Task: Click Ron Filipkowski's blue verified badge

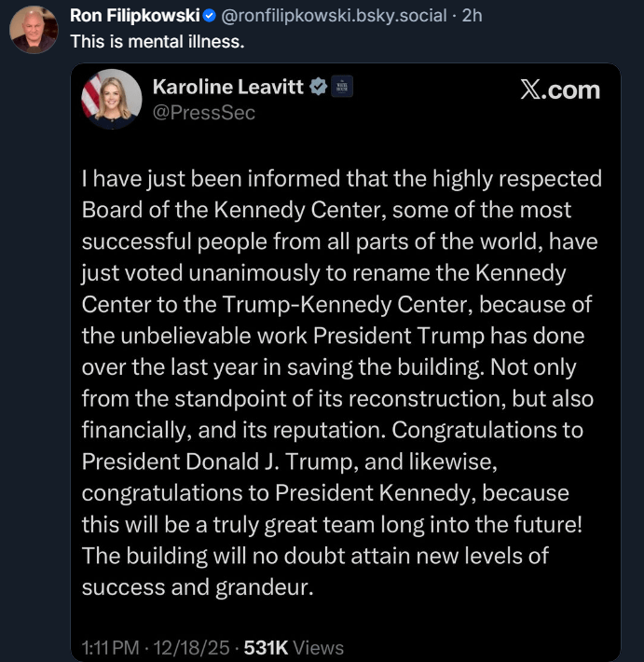Action: (209, 16)
